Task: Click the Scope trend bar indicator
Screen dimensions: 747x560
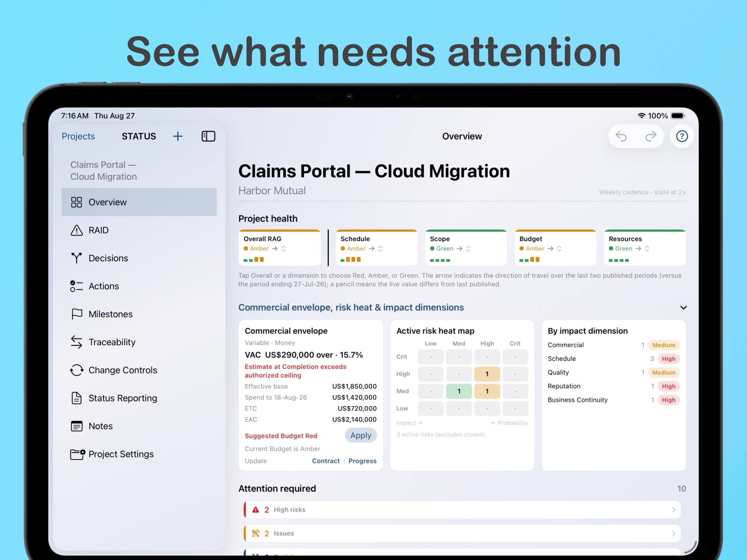Action: click(440, 260)
